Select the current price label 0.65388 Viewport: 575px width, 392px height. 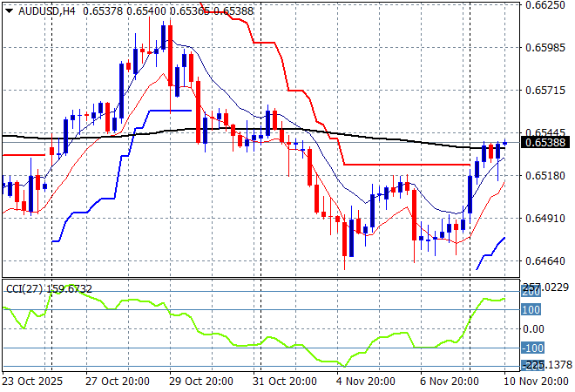[x=545, y=142]
